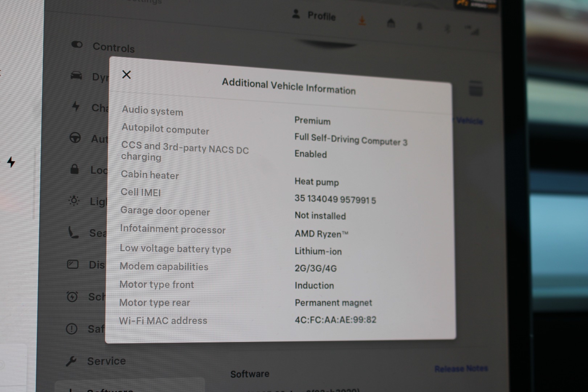588x392 pixels.
Task: Click the notification bell icon
Action: click(419, 26)
